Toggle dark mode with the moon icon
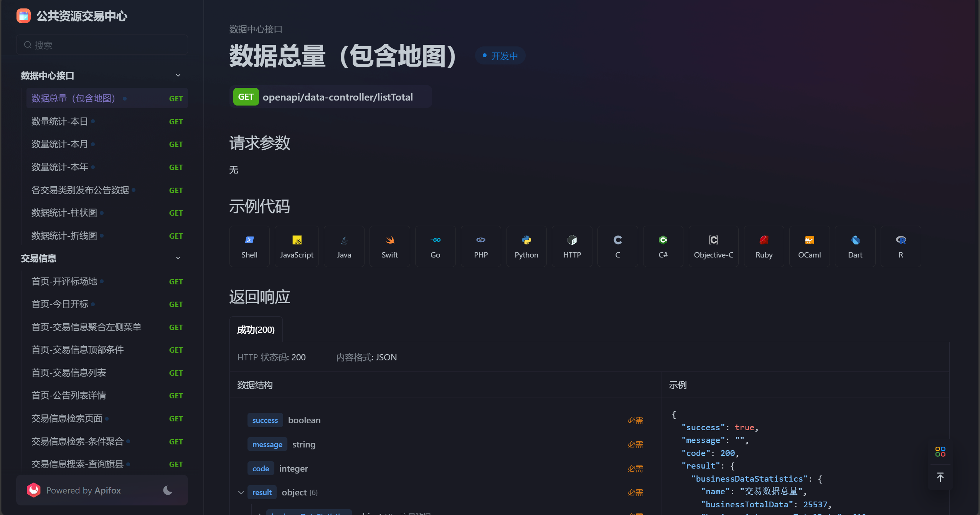The image size is (980, 515). pyautogui.click(x=168, y=490)
